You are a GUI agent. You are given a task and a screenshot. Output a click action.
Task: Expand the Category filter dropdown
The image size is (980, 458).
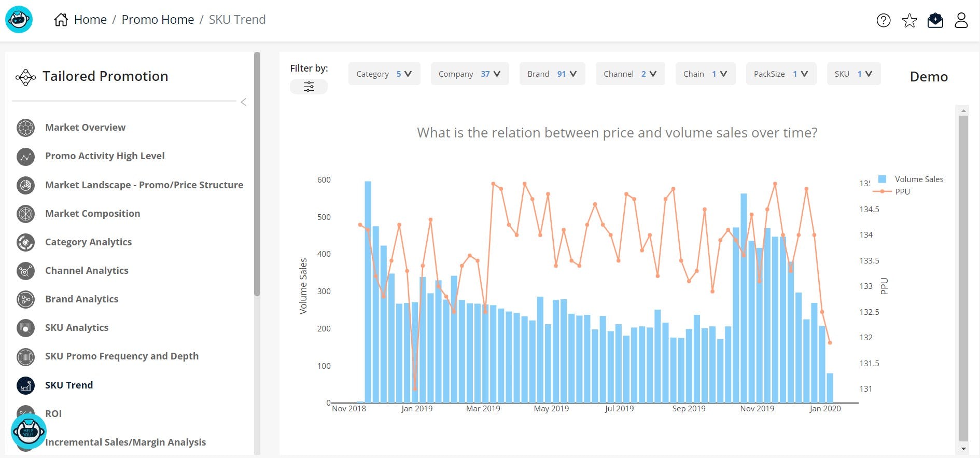tap(384, 74)
